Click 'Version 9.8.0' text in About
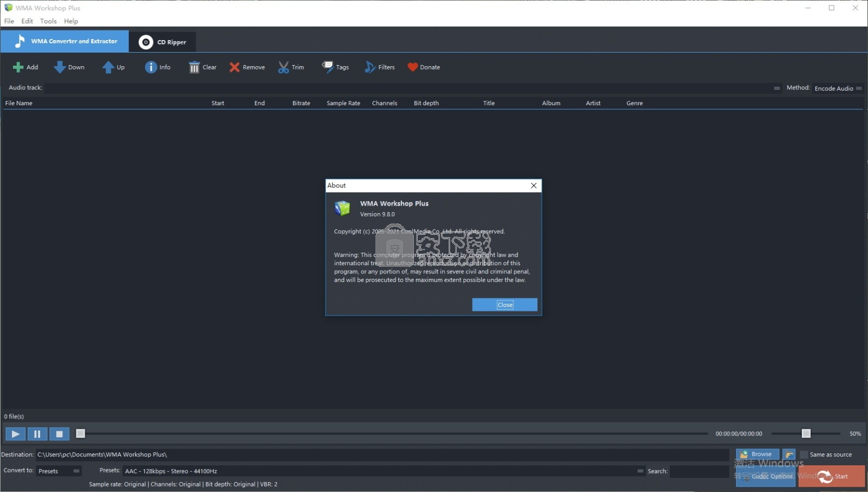The height and width of the screenshot is (492, 868). coord(378,214)
